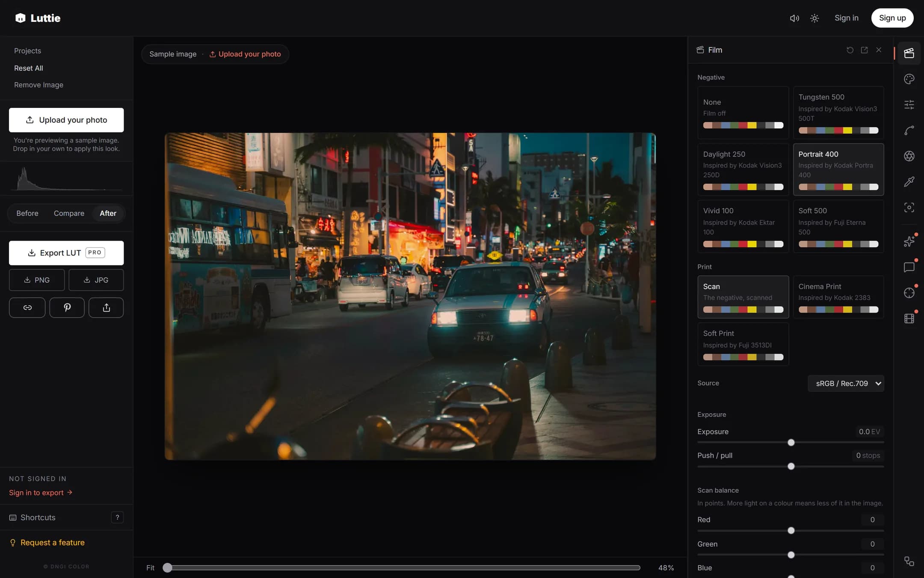This screenshot has width=924, height=578.
Task: Click Export LUT button
Action: click(66, 253)
